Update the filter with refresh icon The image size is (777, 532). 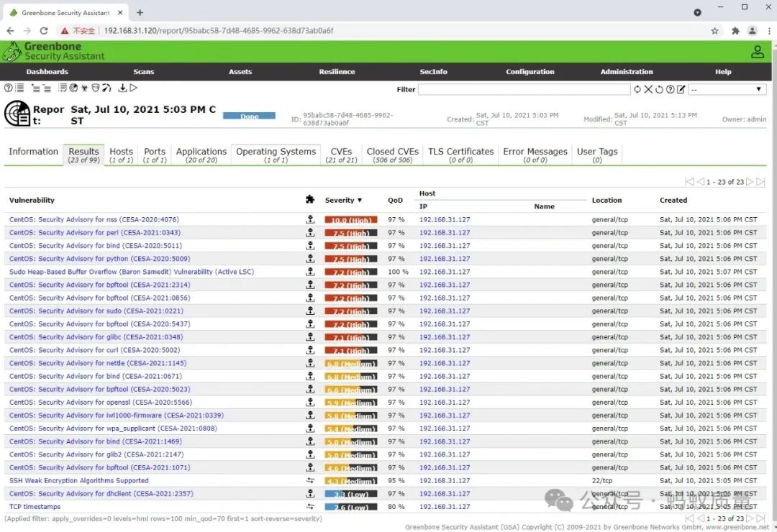coord(637,89)
